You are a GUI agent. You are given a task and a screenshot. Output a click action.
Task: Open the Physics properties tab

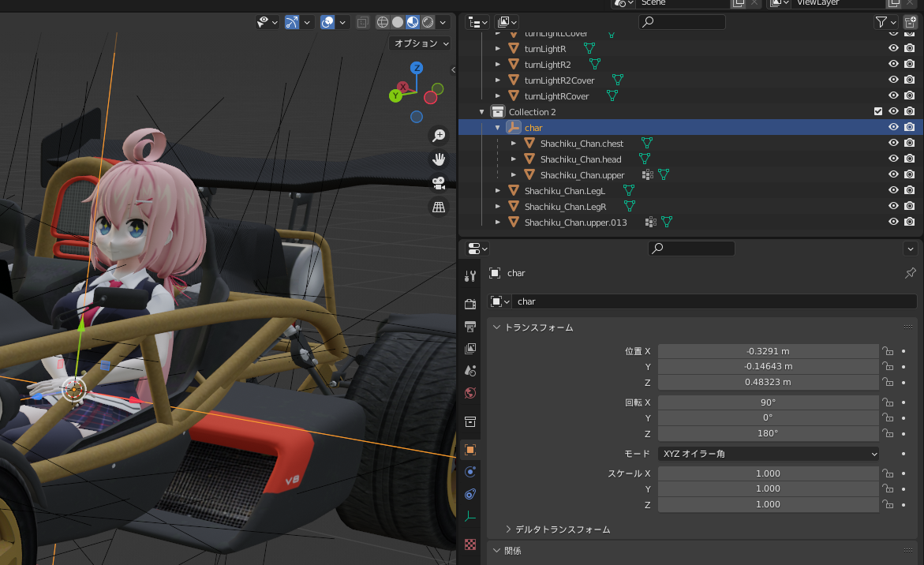coord(470,472)
